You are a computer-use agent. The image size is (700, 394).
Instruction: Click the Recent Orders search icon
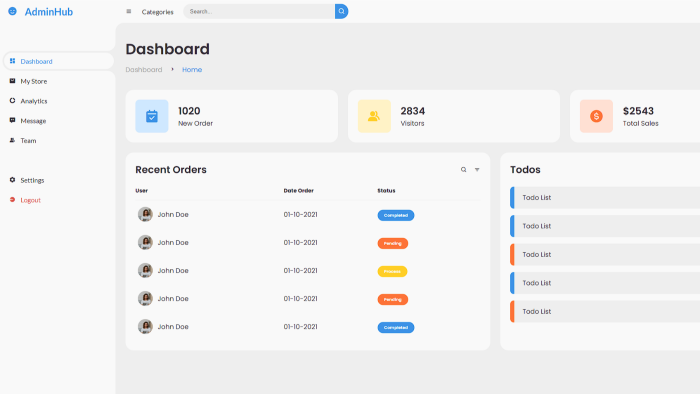pos(463,170)
